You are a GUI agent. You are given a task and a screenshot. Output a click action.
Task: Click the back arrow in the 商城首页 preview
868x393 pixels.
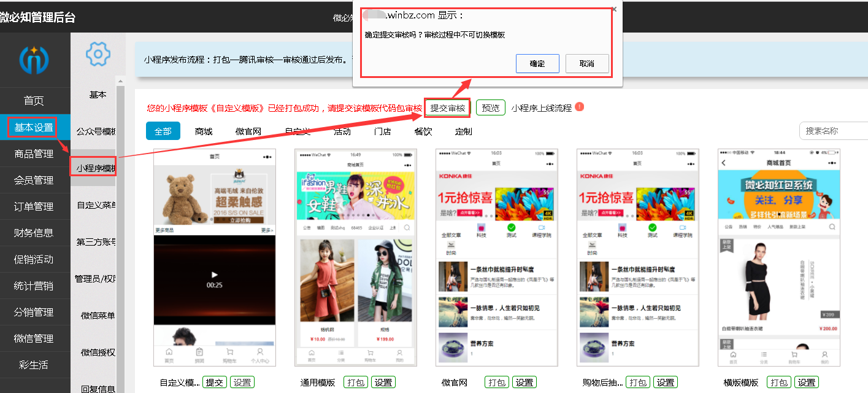point(724,163)
